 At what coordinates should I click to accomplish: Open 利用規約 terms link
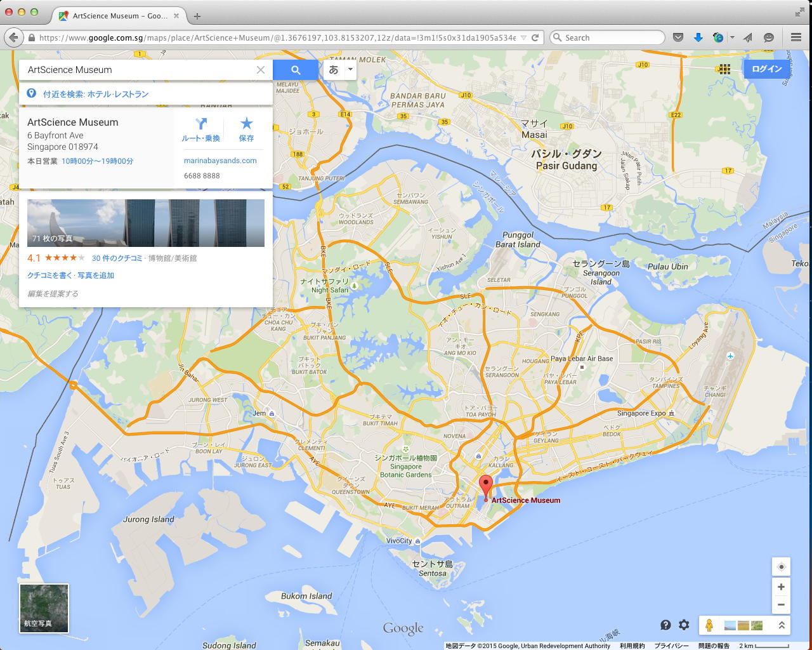[x=632, y=646]
